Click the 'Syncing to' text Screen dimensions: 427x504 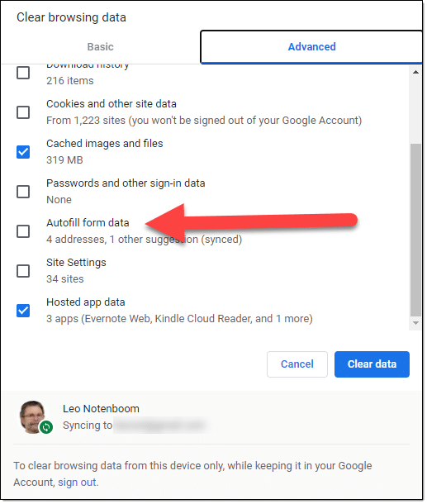(x=88, y=426)
